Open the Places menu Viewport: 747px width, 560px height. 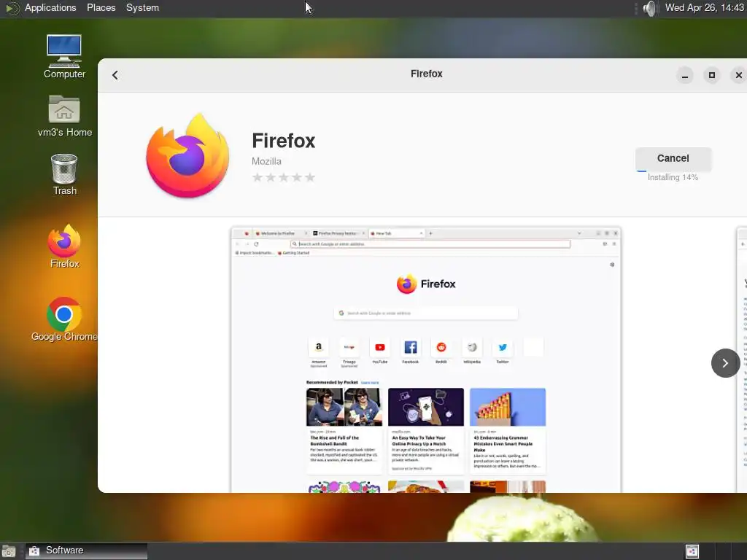tap(101, 7)
